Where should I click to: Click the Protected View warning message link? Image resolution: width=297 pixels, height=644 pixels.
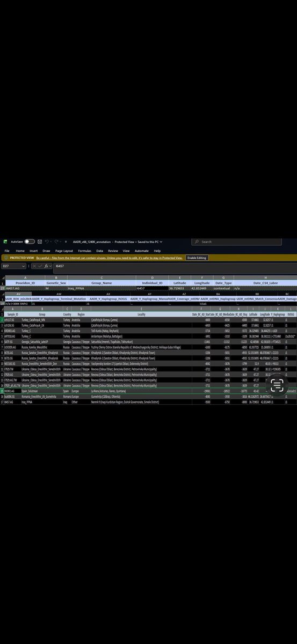110,258
